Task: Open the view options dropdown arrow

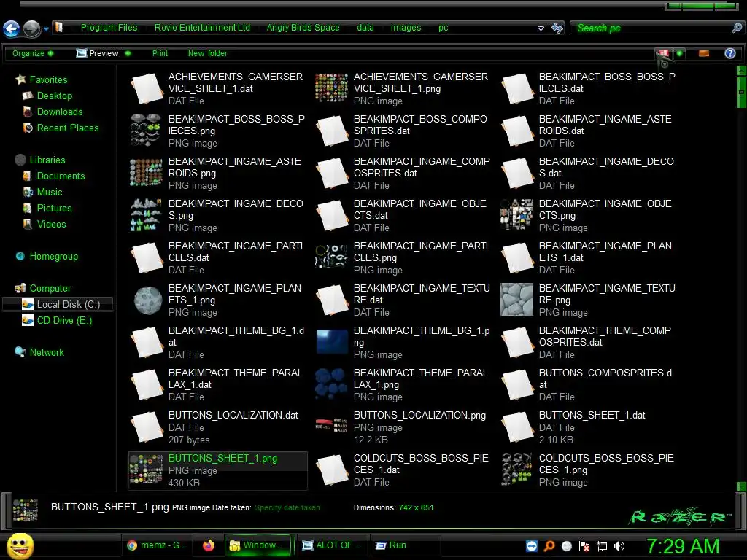Action: (680, 53)
